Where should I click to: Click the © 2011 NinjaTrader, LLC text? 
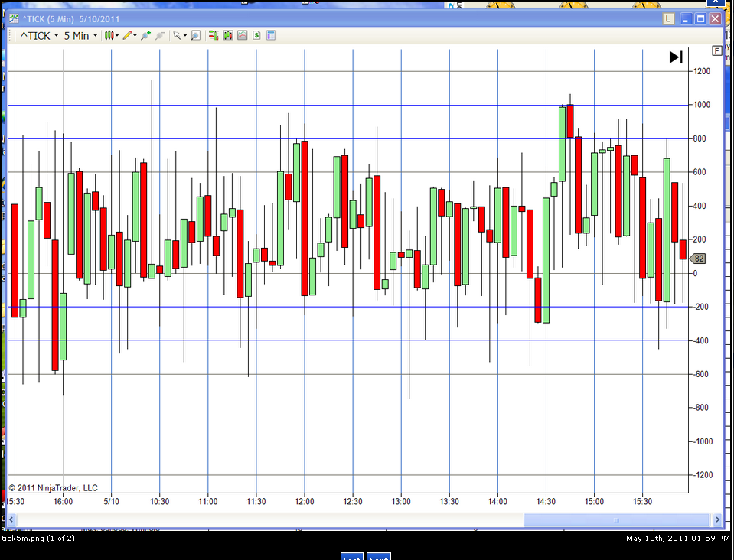tap(53, 488)
